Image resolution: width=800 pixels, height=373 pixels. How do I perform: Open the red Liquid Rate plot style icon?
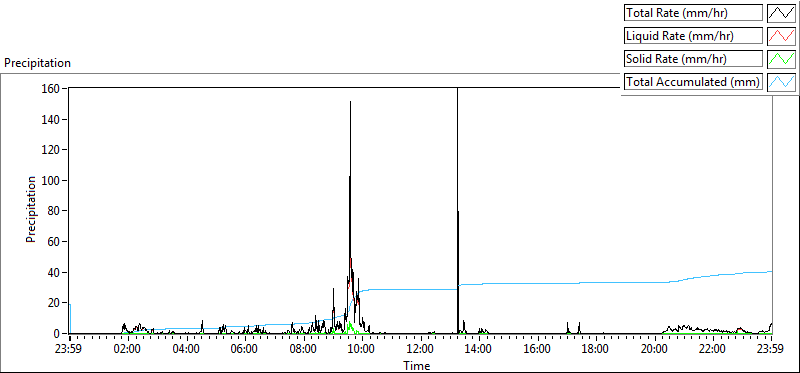coord(782,36)
